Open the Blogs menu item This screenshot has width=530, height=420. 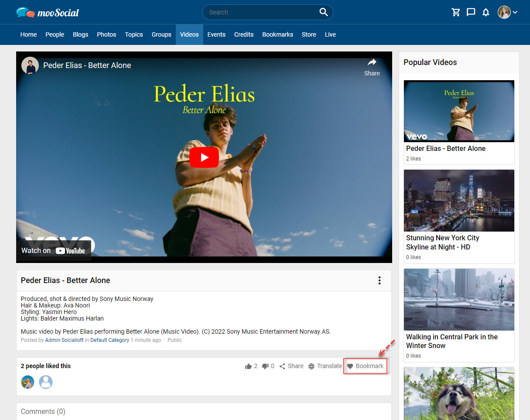81,34
